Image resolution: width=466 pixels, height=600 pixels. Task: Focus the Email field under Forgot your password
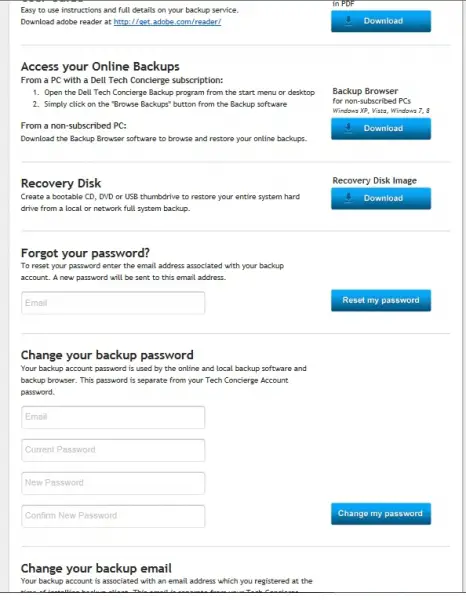click(113, 303)
